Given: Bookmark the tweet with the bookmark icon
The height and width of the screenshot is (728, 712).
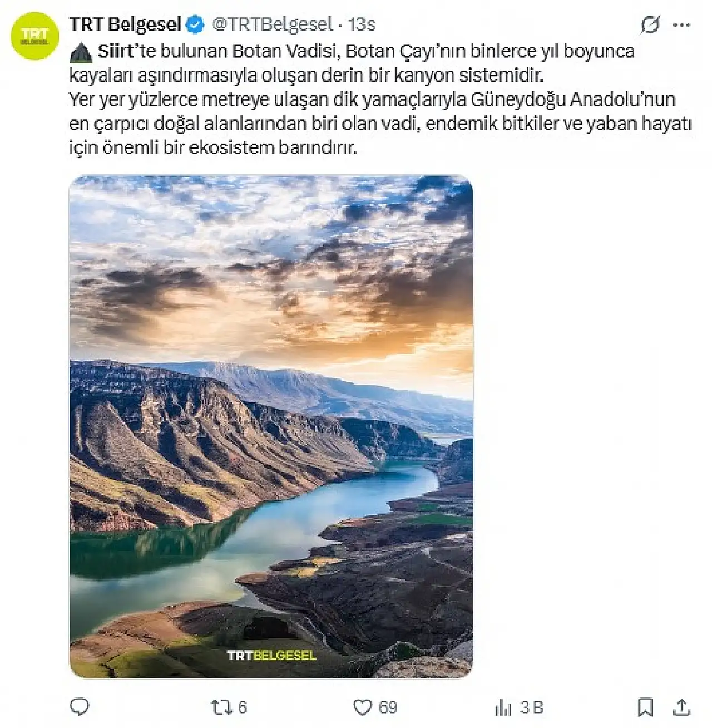Looking at the screenshot, I should pyautogui.click(x=645, y=707).
